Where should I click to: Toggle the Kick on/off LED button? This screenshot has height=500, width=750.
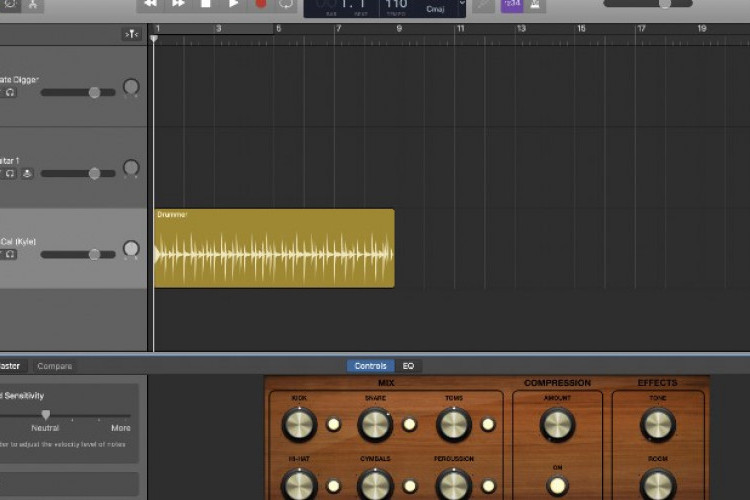(333, 424)
